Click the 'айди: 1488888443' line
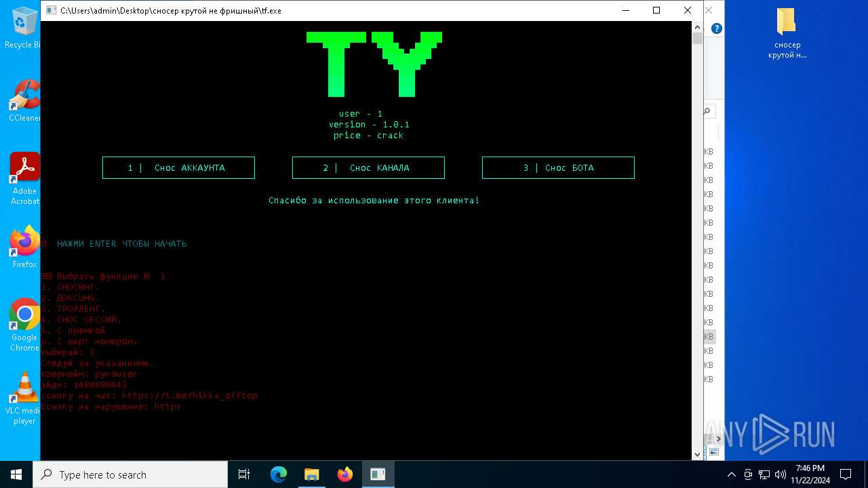This screenshot has width=868, height=488. coord(83,385)
